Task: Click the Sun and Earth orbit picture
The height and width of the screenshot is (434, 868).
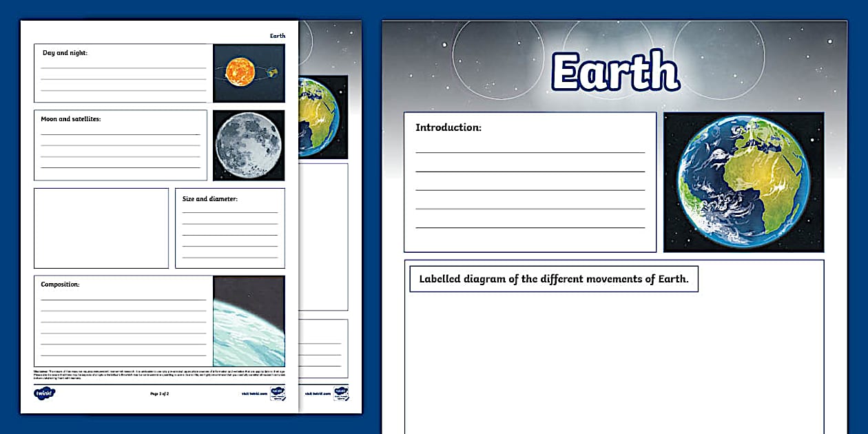Action: 249,73
